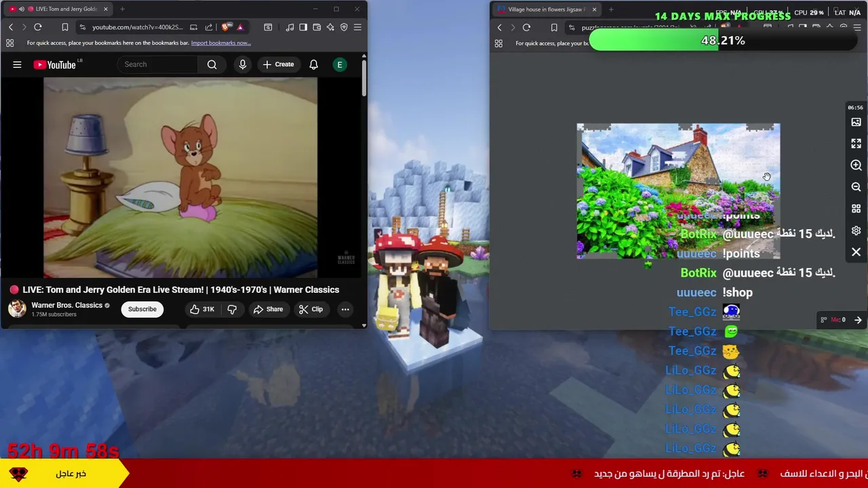Image resolution: width=868 pixels, height=488 pixels.
Task: Open a new tab in YouTube window
Action: coord(122,9)
